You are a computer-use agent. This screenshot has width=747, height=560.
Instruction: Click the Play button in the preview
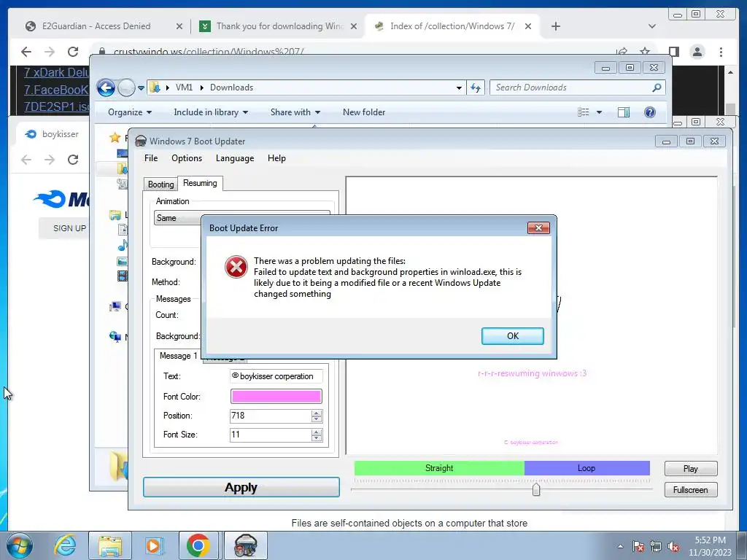tap(690, 469)
